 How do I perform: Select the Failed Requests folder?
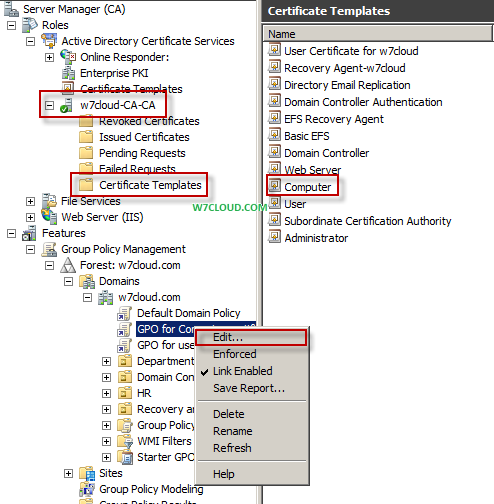[x=137, y=169]
